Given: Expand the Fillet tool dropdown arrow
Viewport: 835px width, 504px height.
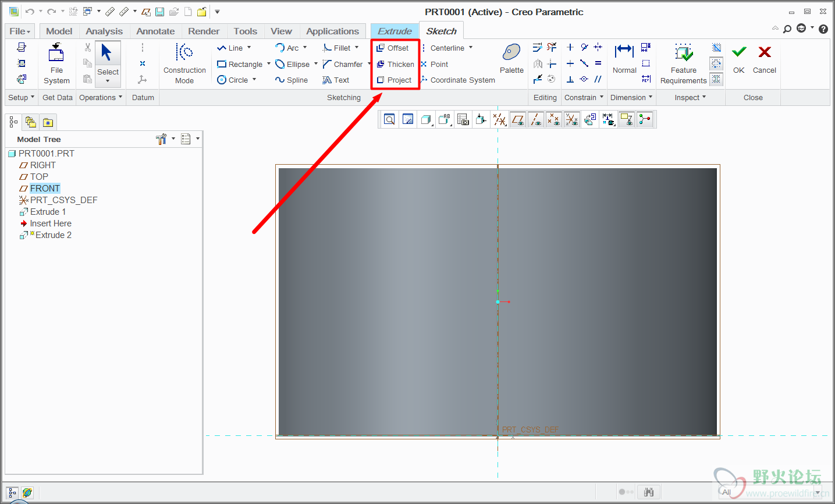Looking at the screenshot, I should [357, 48].
